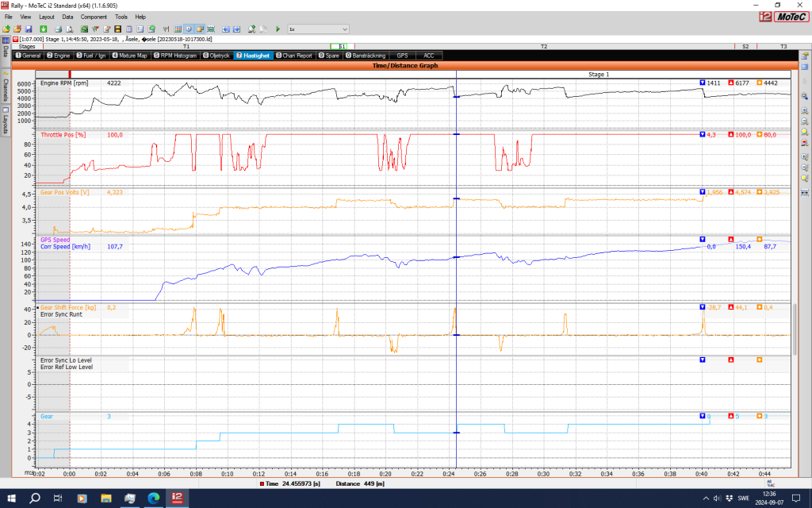This screenshot has height=508, width=812.
Task: Click the topmost icon in right sidebar
Action: click(x=804, y=56)
